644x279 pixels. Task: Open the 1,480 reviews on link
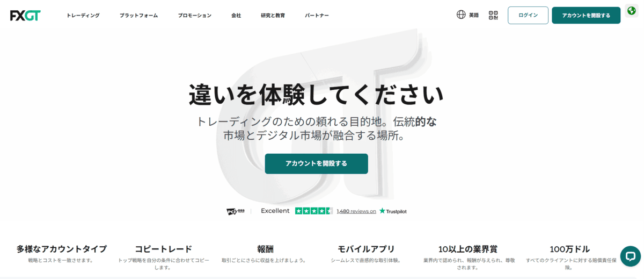click(x=356, y=211)
